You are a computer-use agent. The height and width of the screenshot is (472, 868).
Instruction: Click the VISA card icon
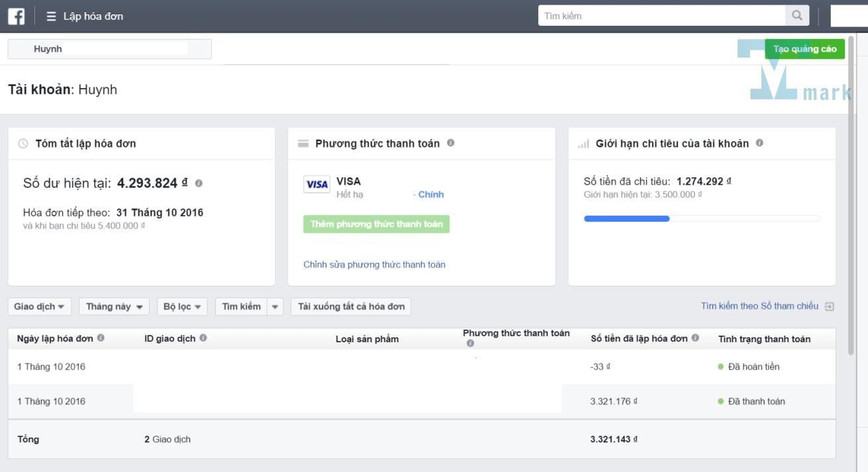click(x=316, y=185)
